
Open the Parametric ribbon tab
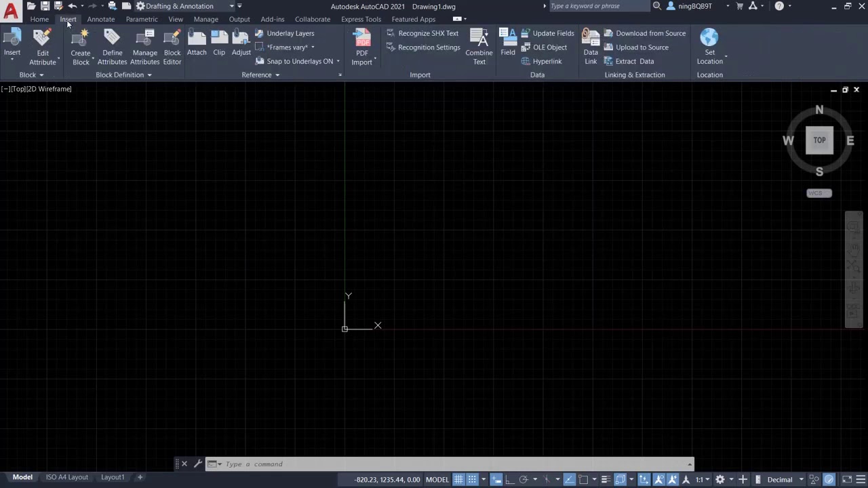(142, 19)
